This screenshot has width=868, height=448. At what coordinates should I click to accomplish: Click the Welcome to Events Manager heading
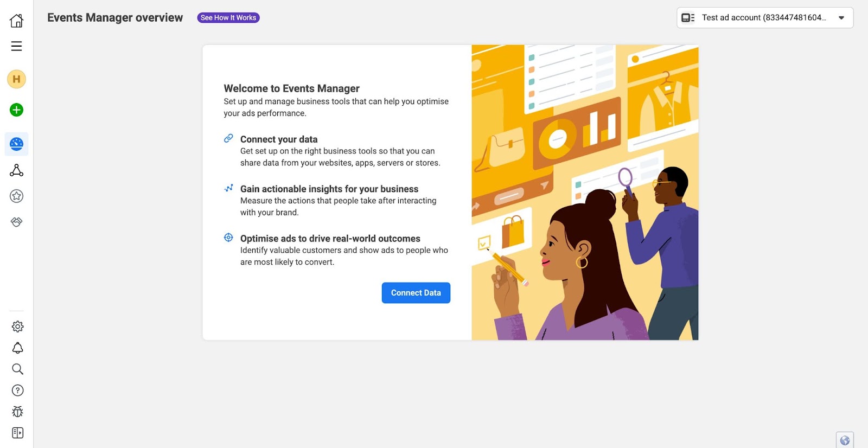tap(292, 88)
